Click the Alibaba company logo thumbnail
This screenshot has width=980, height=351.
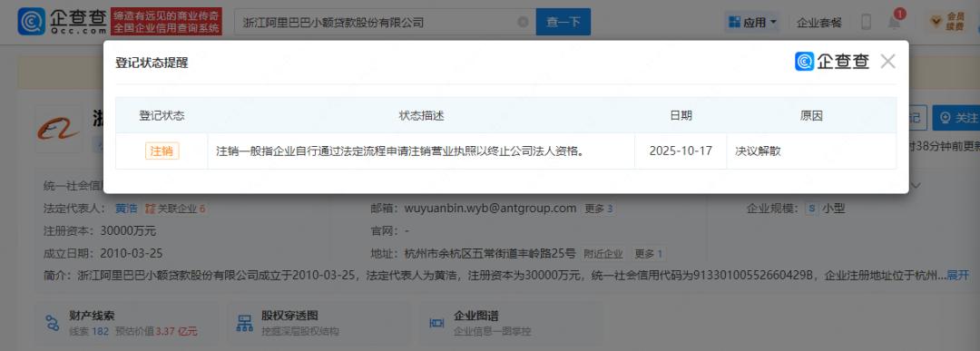pos(59,130)
